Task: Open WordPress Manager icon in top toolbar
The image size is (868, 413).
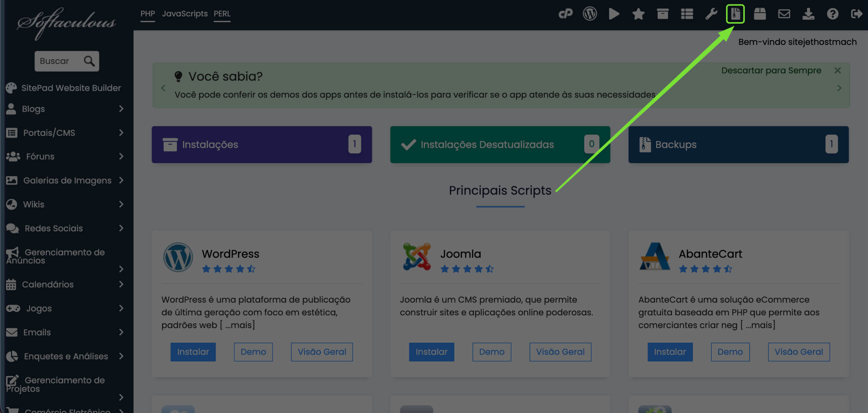Action: tap(590, 14)
